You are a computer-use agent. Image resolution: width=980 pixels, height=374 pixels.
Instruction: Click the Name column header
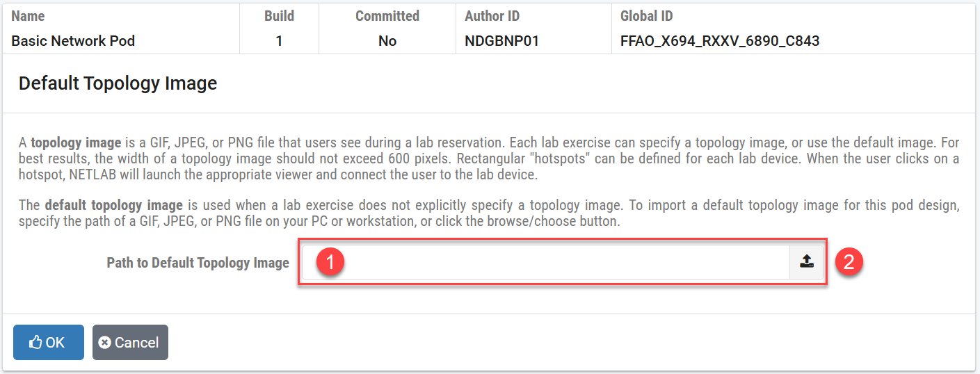(x=28, y=16)
